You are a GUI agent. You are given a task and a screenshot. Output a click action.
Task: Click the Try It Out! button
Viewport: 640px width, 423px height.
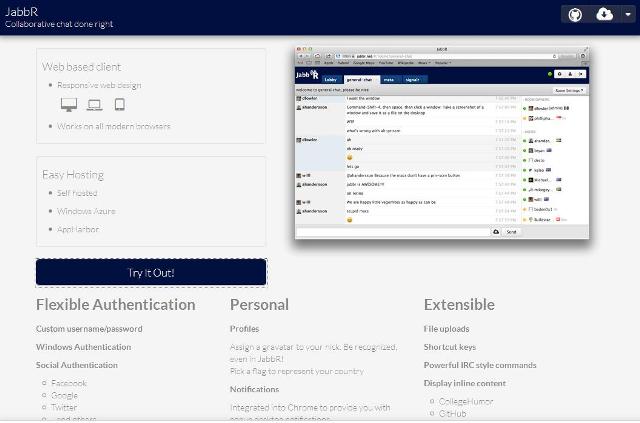151,272
